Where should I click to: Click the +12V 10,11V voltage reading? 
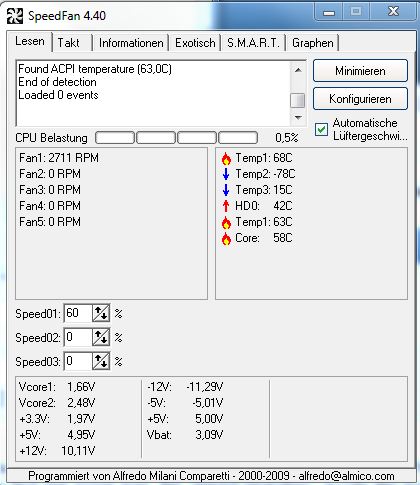tap(57, 451)
